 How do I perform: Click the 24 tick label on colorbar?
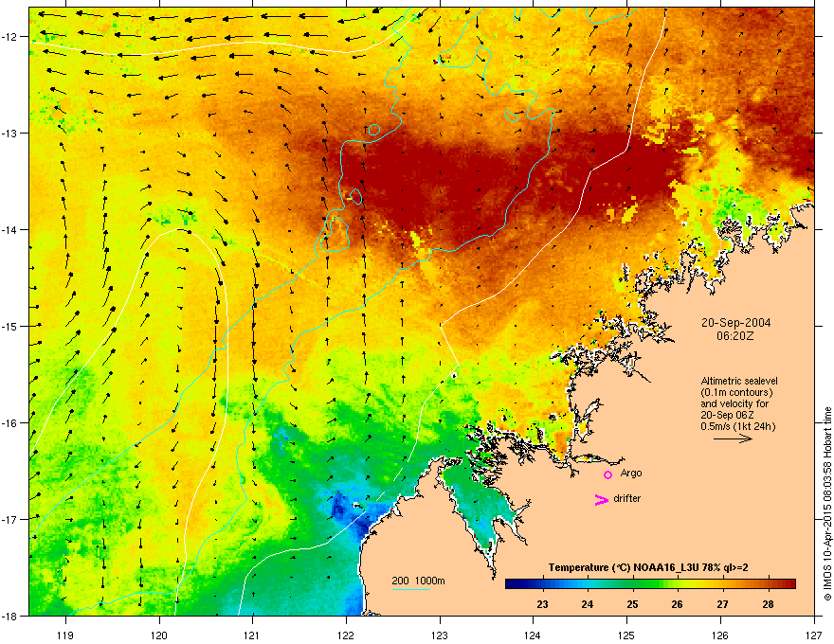(588, 604)
